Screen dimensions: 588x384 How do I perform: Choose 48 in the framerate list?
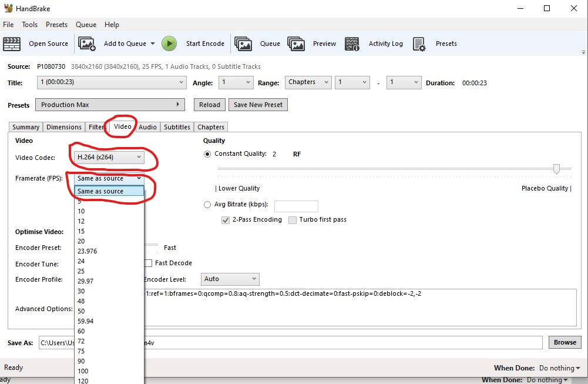tap(109, 301)
